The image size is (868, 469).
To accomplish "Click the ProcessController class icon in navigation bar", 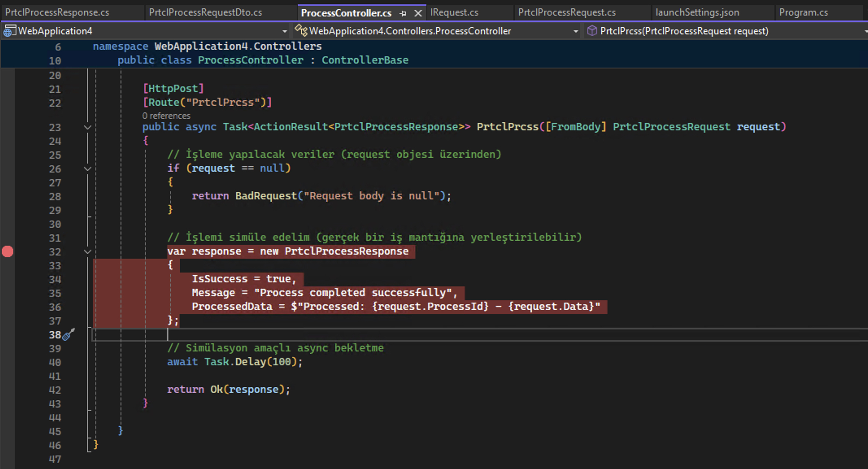I will coord(301,30).
